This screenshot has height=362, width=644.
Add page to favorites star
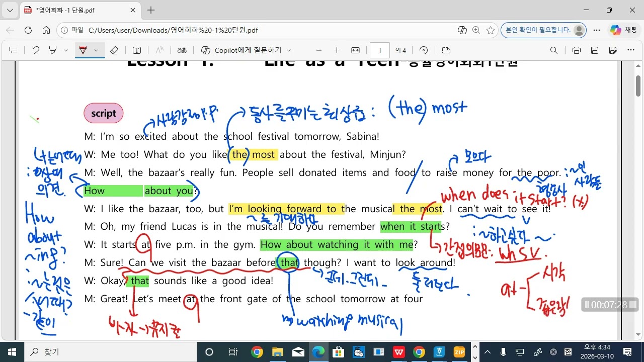pos(491,30)
